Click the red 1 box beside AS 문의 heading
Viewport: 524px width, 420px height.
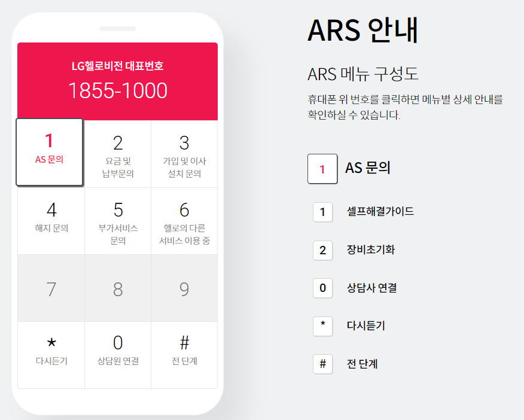pos(322,169)
